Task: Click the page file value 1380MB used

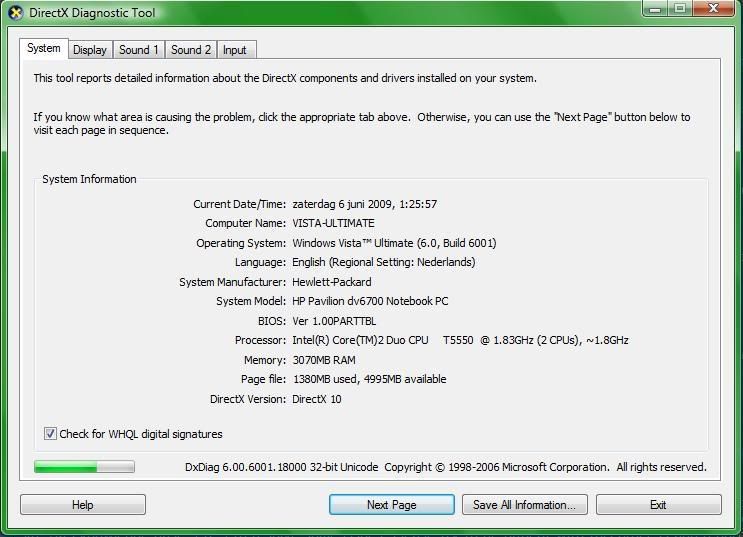Action: pyautogui.click(x=370, y=379)
